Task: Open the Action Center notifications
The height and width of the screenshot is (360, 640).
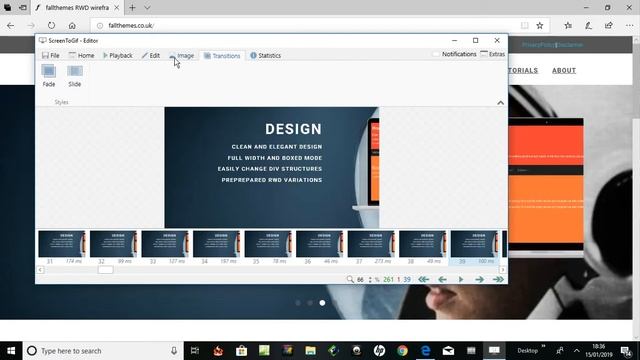Action: click(626, 351)
